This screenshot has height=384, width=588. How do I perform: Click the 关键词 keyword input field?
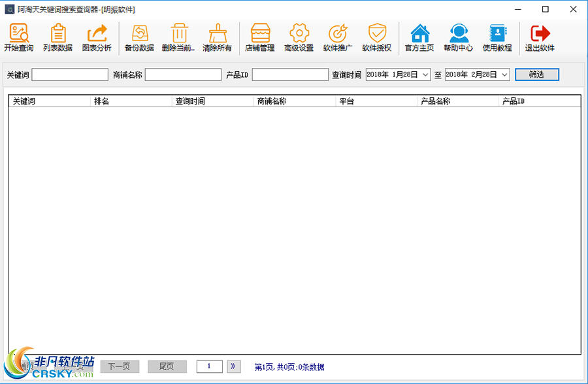70,74
